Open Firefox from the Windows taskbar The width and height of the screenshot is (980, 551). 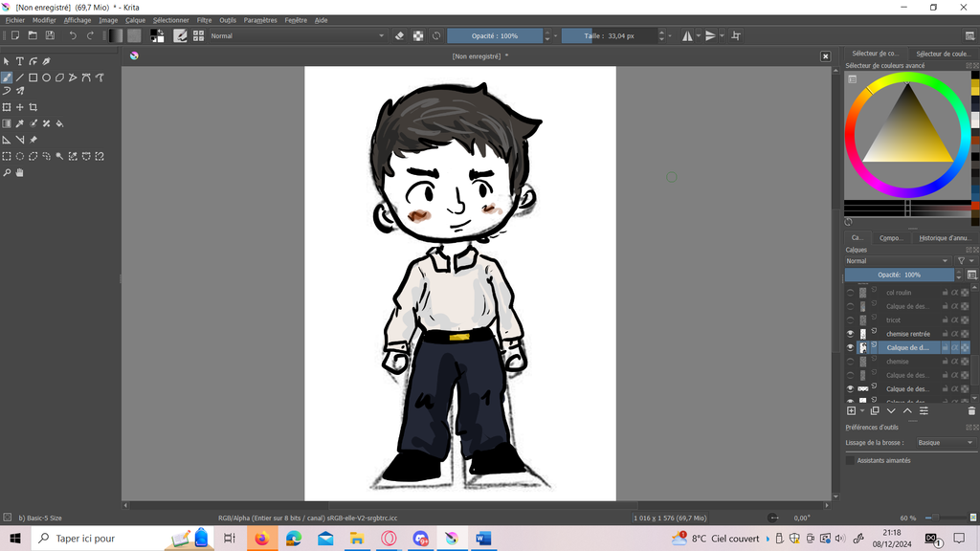261,539
